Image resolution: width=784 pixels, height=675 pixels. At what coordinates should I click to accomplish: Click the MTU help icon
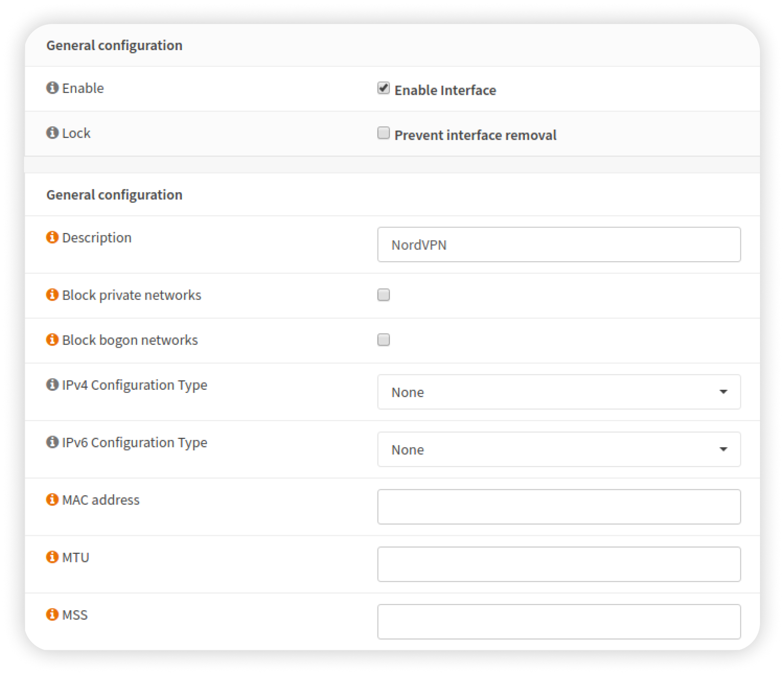point(52,557)
